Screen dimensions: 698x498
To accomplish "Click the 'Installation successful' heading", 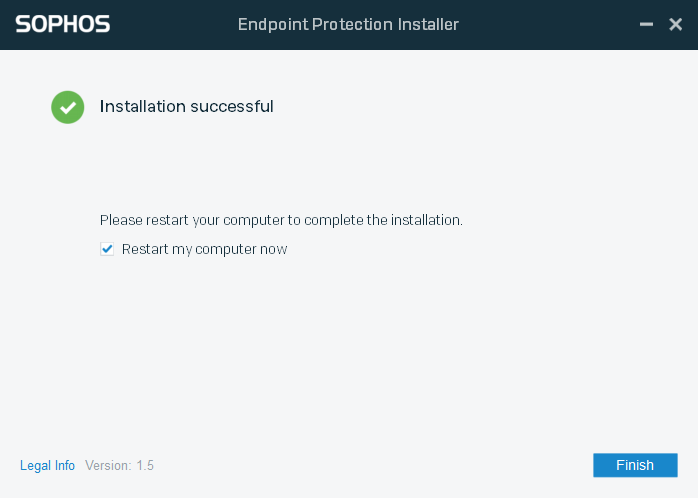I will pyautogui.click(x=186, y=106).
